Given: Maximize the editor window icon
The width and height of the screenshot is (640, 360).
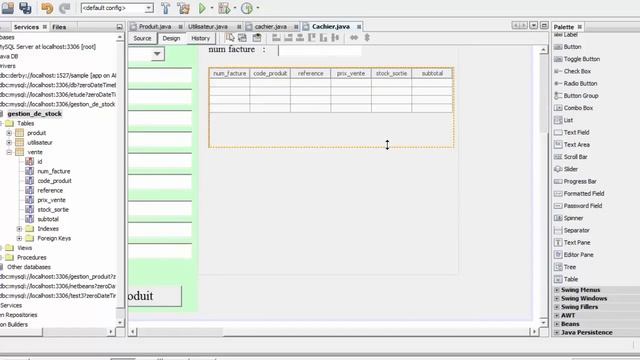Looking at the screenshot, I should (x=544, y=26).
